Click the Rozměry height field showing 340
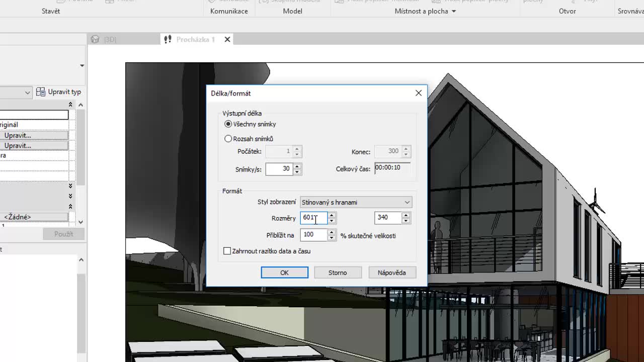This screenshot has width=644, height=362. [x=388, y=218]
